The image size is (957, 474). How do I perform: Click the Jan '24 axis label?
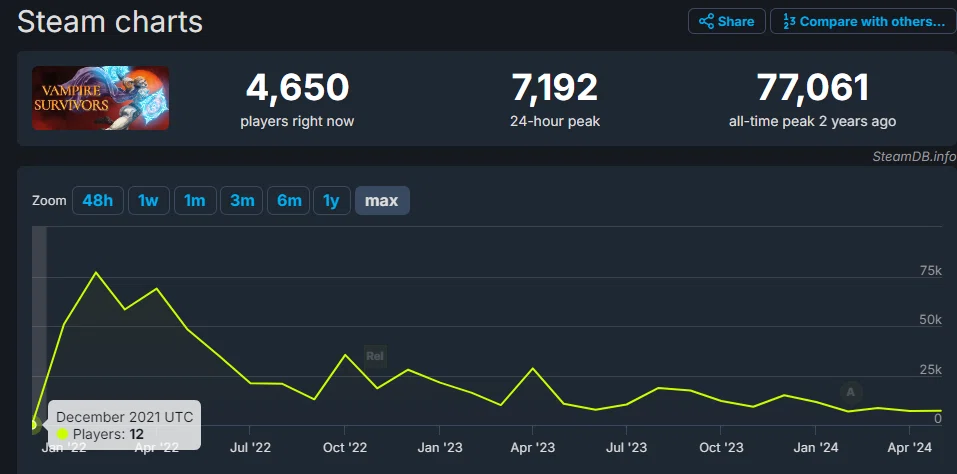pos(815,448)
